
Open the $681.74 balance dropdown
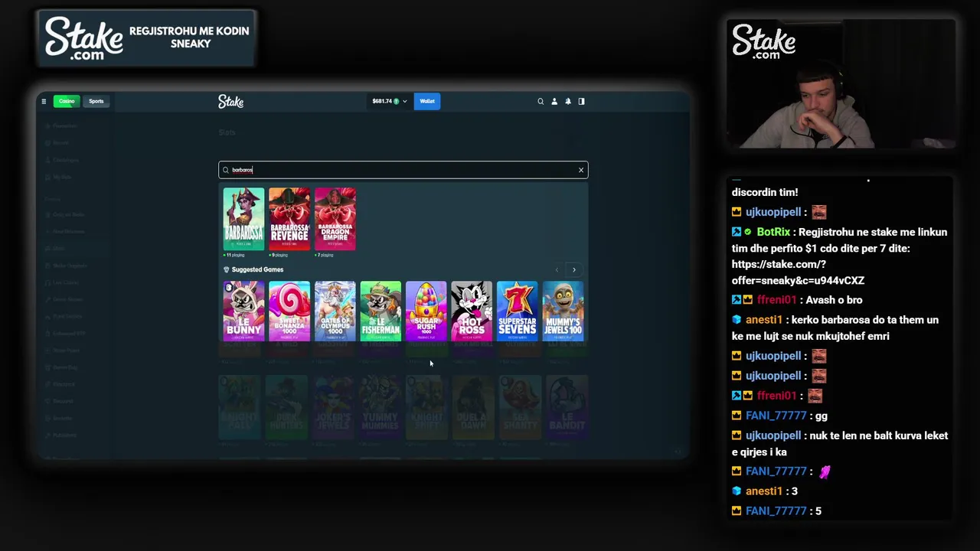pyautogui.click(x=389, y=101)
